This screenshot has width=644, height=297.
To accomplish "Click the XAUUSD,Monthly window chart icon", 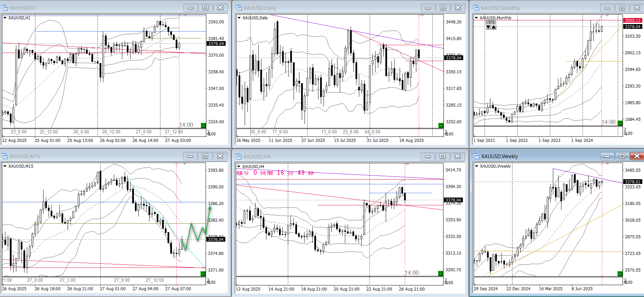I will 476,8.
